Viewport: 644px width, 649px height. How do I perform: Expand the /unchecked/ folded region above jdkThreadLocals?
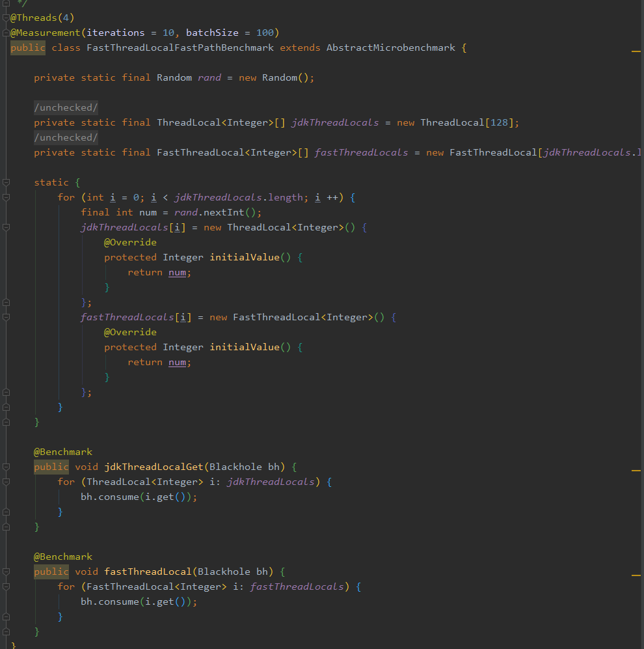(66, 107)
